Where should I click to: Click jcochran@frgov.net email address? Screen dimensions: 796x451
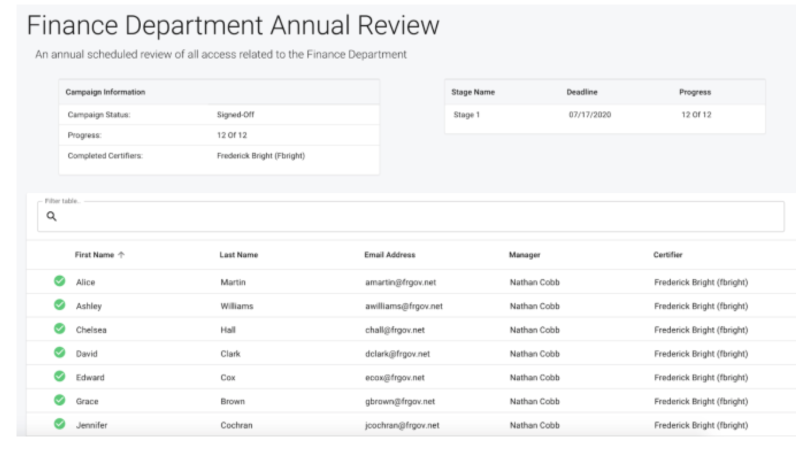[402, 425]
